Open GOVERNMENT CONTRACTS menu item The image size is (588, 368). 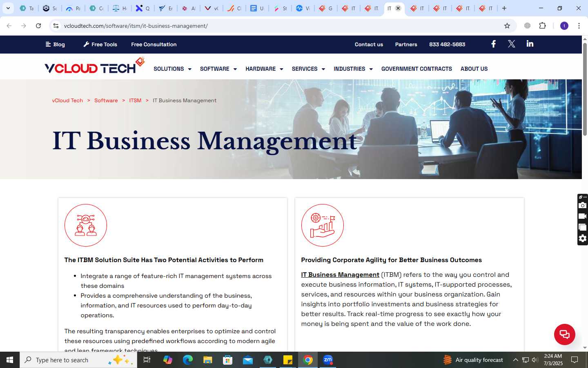416,69
